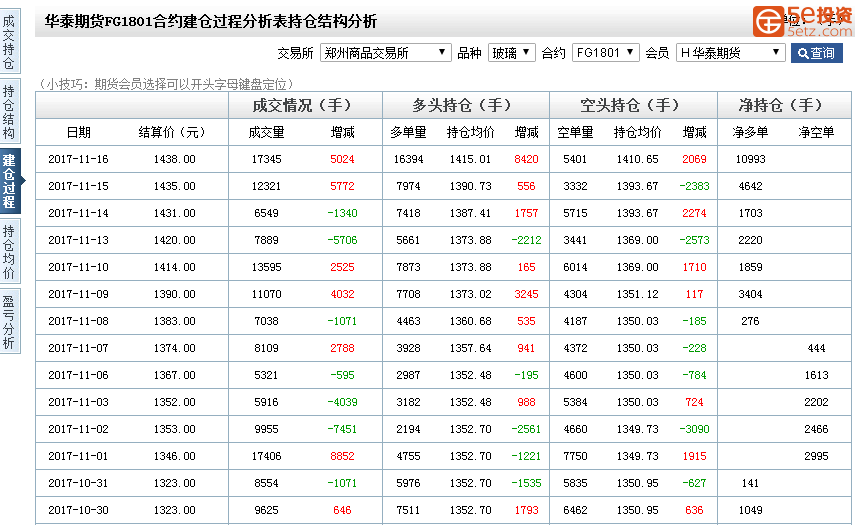Image resolution: width=860 pixels, height=525 pixels.
Task: Click the 日期 column header
Action: pyautogui.click(x=78, y=132)
